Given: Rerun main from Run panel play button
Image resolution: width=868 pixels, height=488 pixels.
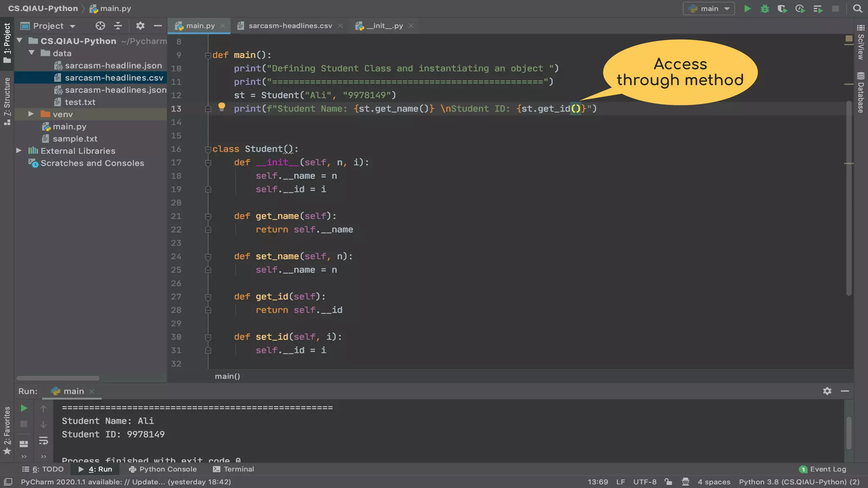Looking at the screenshot, I should pyautogui.click(x=24, y=408).
